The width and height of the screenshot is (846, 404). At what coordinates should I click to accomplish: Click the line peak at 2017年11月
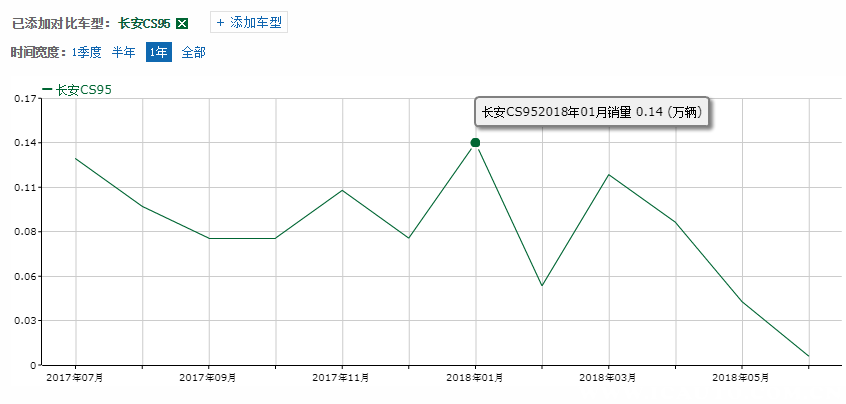(342, 190)
